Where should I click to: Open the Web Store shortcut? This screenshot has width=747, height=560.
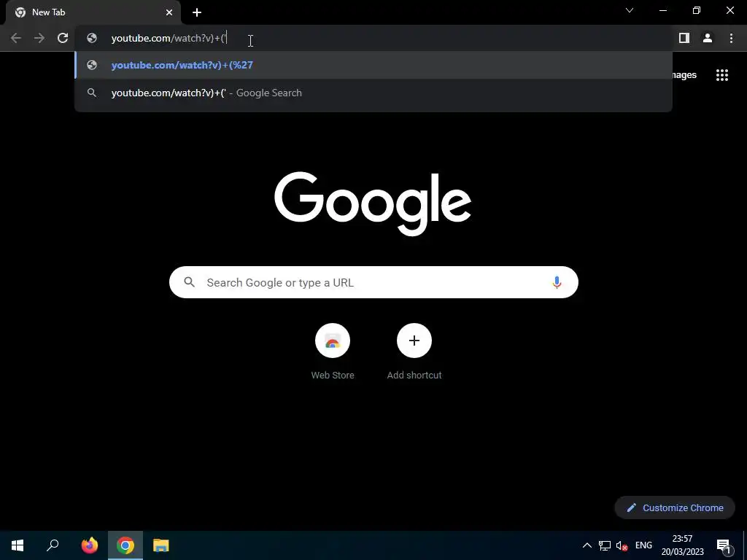333,351
